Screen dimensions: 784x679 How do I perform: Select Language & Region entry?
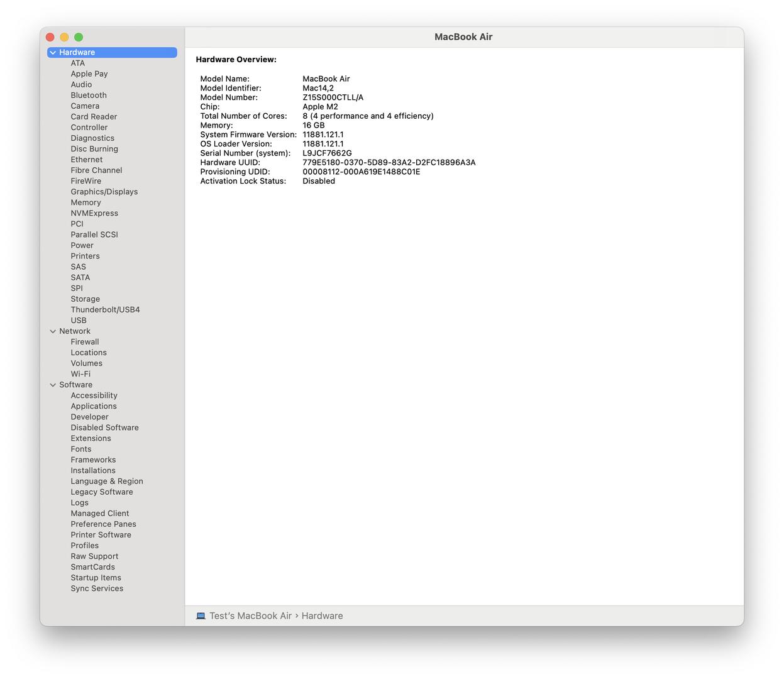click(x=107, y=482)
